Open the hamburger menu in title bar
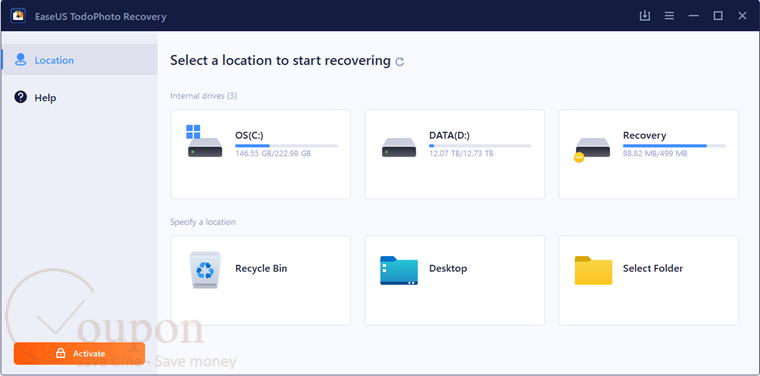The height and width of the screenshot is (376, 760). [669, 16]
